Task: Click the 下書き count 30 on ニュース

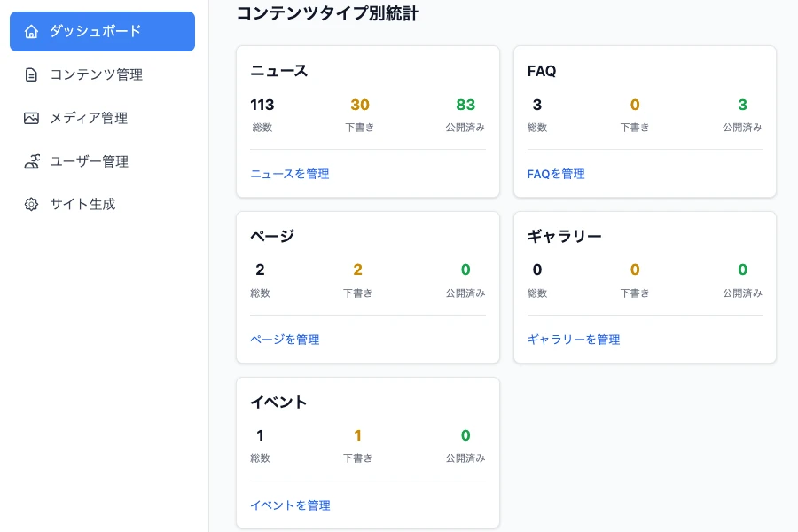Action: coord(357,104)
